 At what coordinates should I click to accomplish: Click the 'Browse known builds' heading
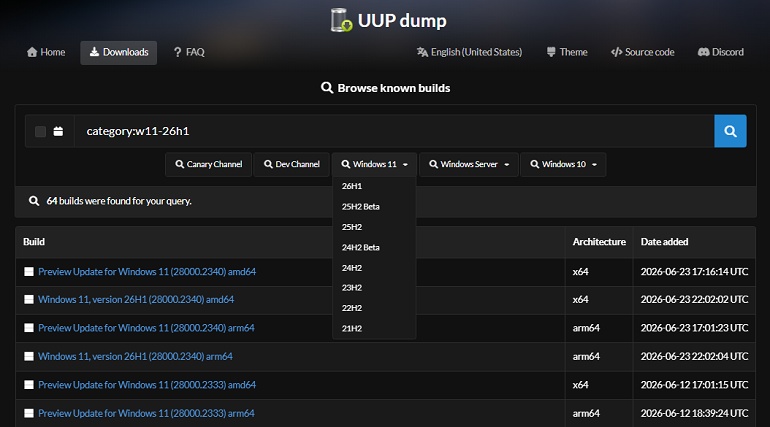click(385, 88)
